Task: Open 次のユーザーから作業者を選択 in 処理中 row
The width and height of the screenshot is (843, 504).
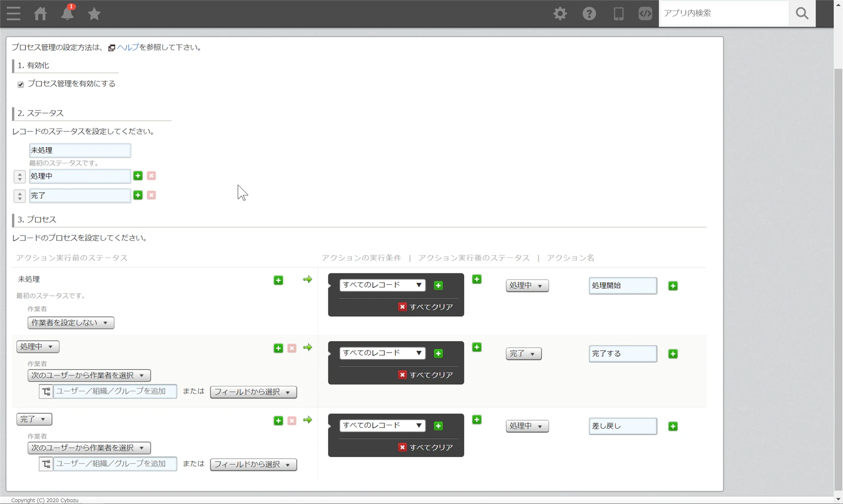Action: pos(89,376)
